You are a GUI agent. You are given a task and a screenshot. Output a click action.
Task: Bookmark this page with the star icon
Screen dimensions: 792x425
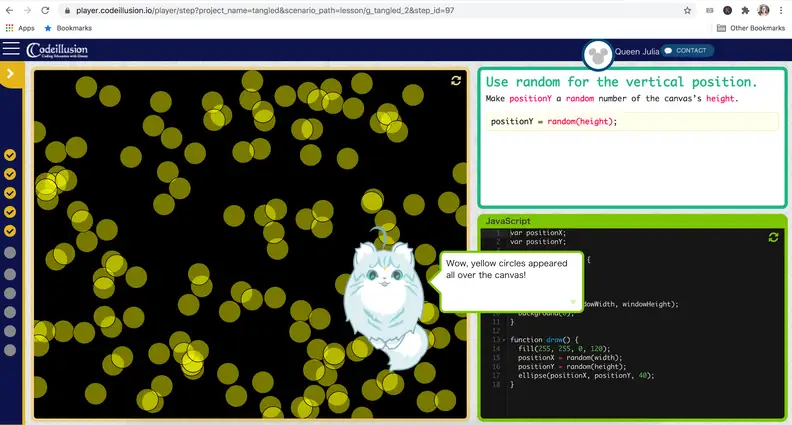point(687,10)
